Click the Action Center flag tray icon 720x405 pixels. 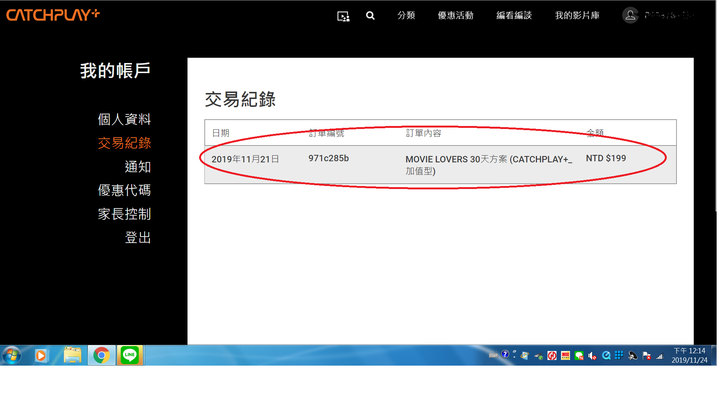(x=647, y=356)
